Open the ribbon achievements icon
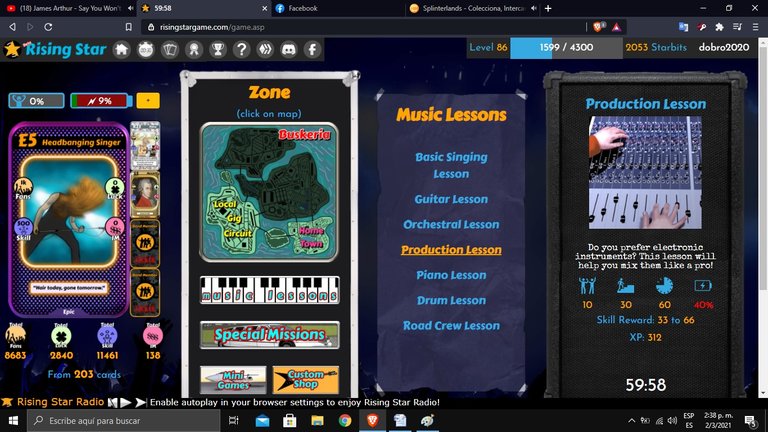This screenshot has height=432, width=768. click(x=194, y=49)
